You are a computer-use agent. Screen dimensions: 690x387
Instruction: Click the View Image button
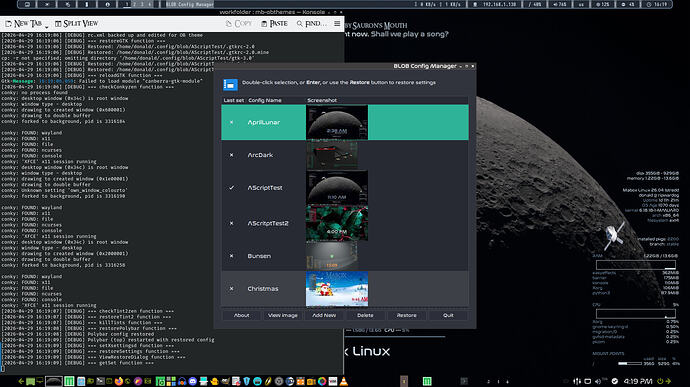click(283, 315)
